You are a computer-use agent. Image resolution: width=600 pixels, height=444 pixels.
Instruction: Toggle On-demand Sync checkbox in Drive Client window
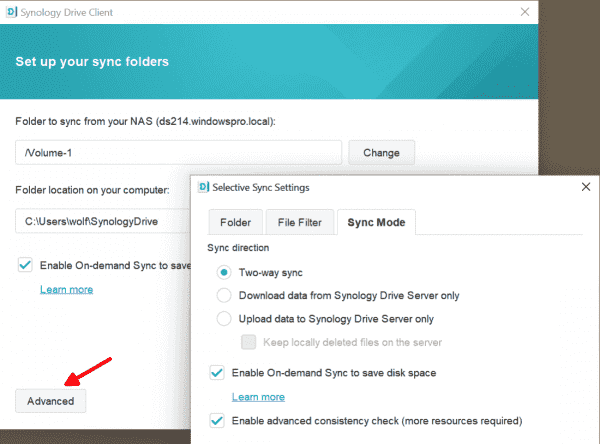[x=25, y=265]
